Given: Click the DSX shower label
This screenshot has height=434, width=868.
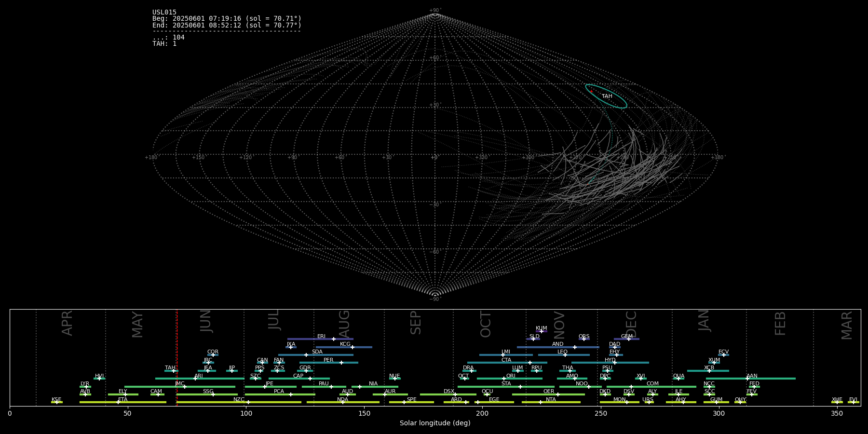Looking at the screenshot, I should (x=449, y=392).
